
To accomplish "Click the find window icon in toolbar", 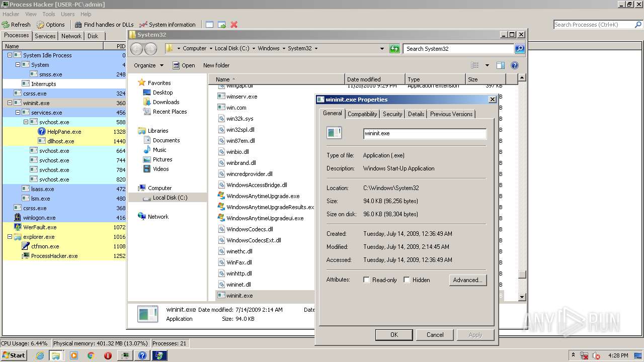I will 209,25.
